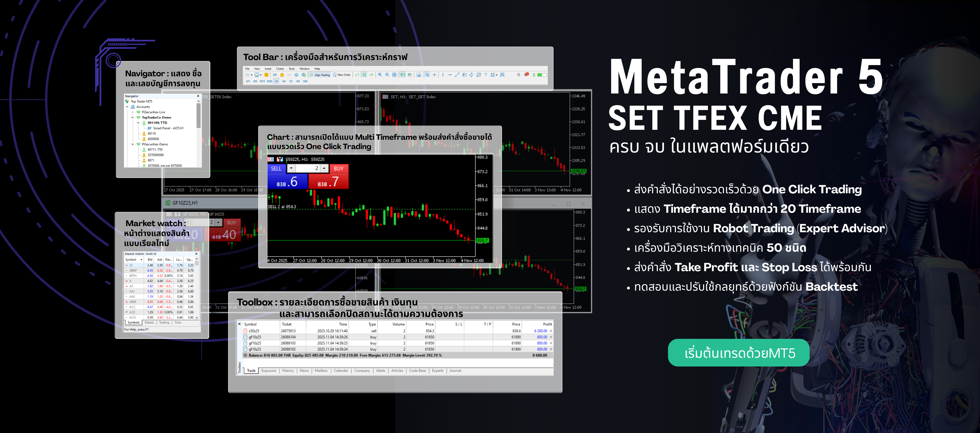Increase order volume with stepper up arrow
This screenshot has height=433, width=980.
324,168
